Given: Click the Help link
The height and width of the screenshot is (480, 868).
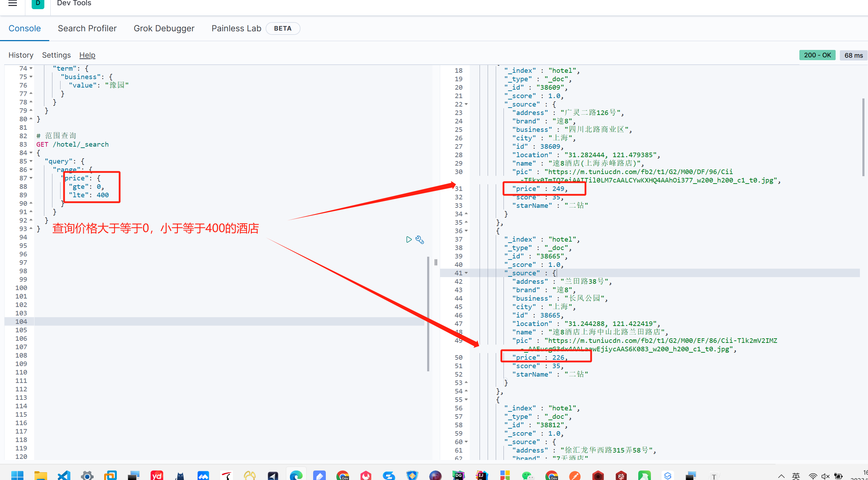Looking at the screenshot, I should 87,55.
